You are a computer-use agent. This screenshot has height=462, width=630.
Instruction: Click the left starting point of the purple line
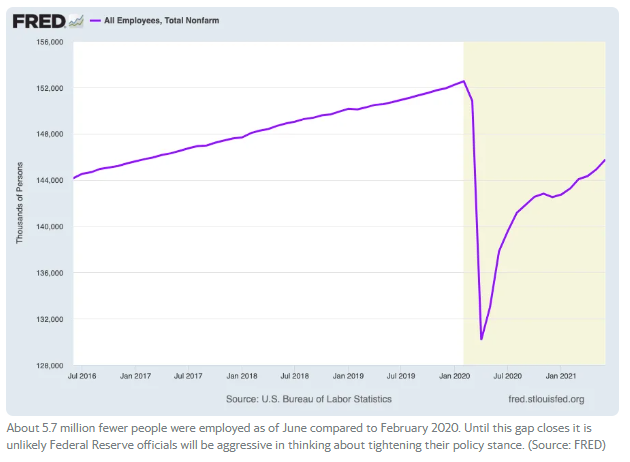[x=74, y=178]
